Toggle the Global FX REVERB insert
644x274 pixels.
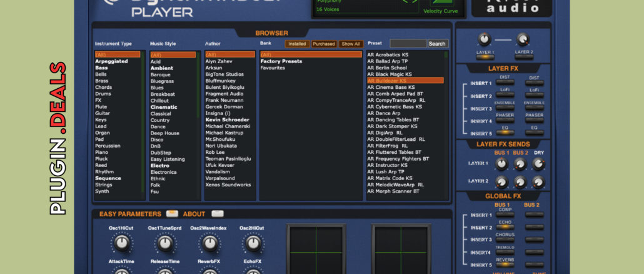(505, 265)
